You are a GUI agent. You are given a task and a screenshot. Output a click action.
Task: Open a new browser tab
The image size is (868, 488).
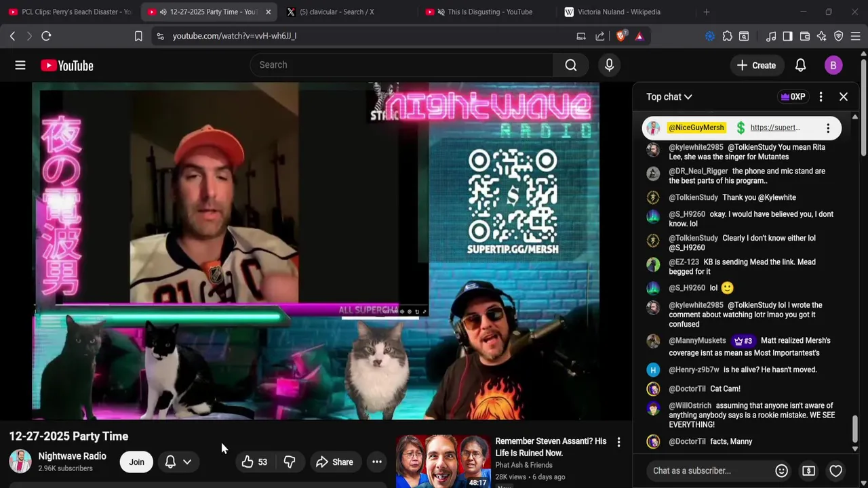[706, 12]
